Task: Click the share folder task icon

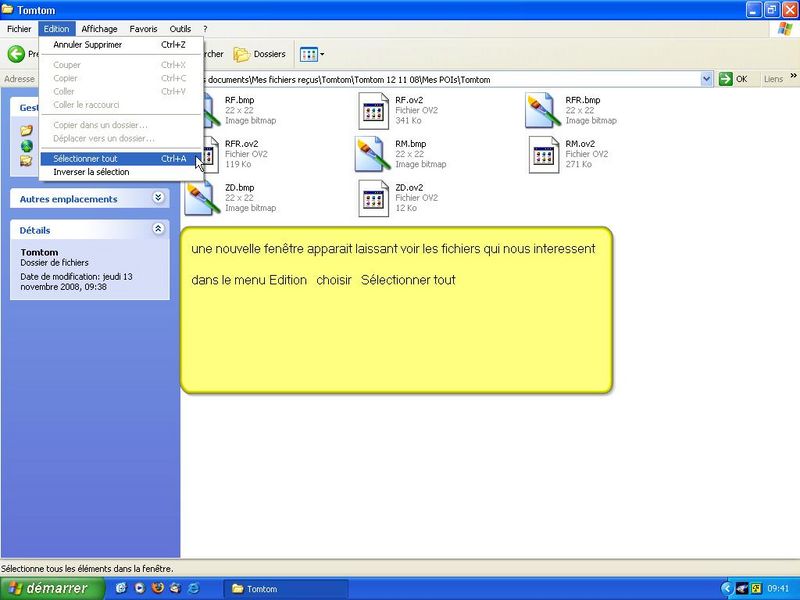Action: (27, 161)
